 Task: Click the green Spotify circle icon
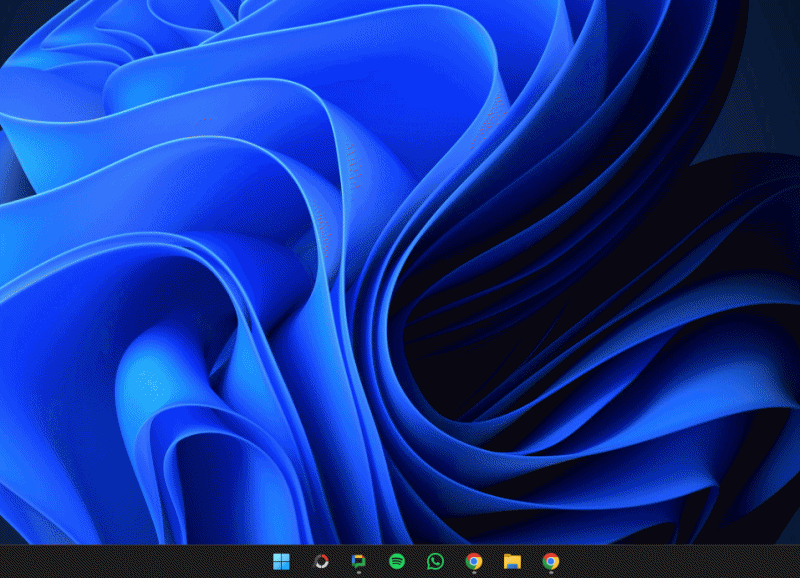(x=397, y=561)
